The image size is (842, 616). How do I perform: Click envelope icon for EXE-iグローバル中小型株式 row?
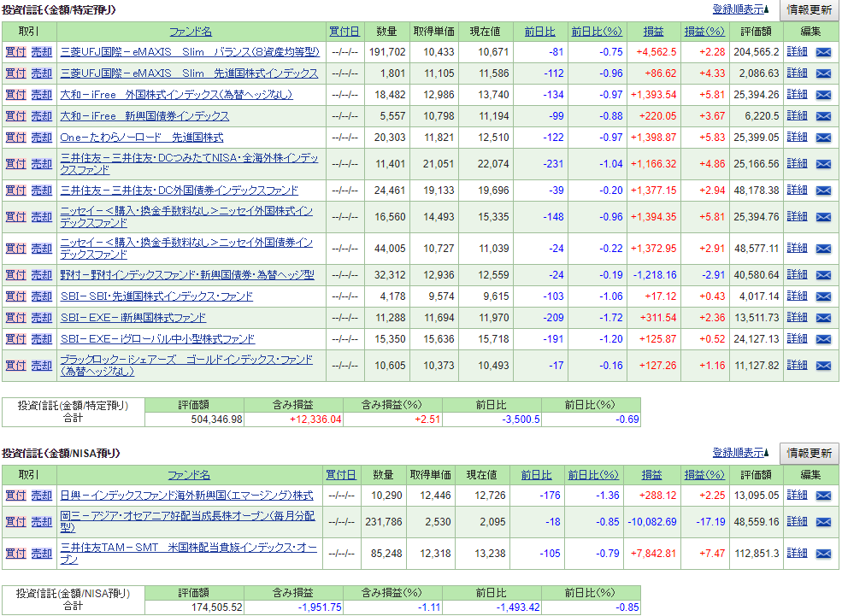click(823, 339)
